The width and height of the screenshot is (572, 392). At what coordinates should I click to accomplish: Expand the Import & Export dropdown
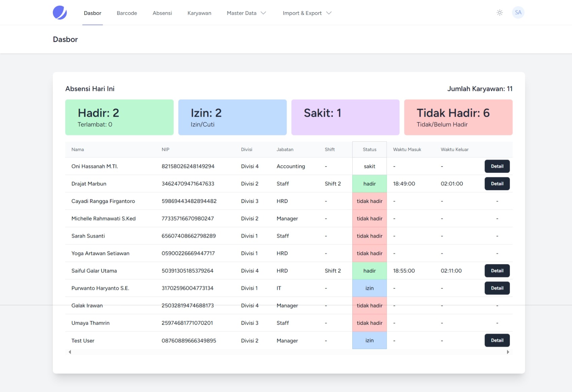(307, 13)
